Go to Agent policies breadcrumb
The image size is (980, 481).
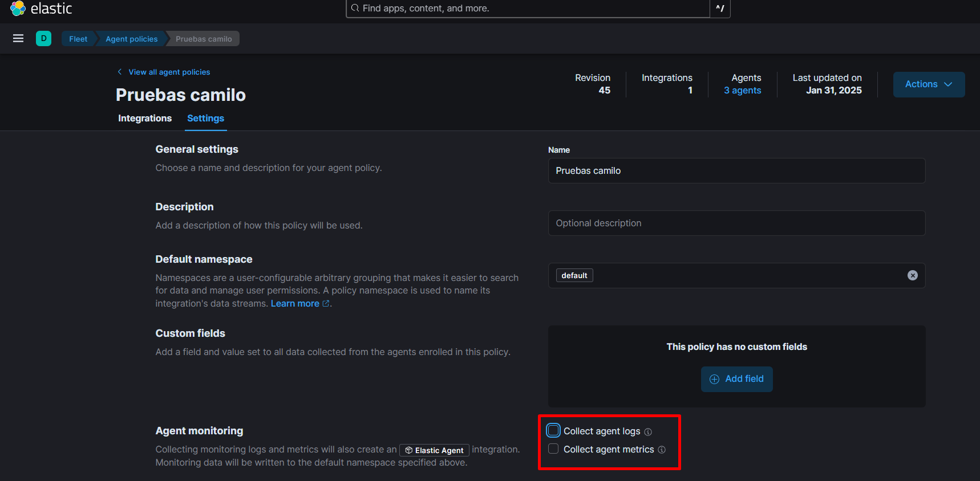point(131,39)
